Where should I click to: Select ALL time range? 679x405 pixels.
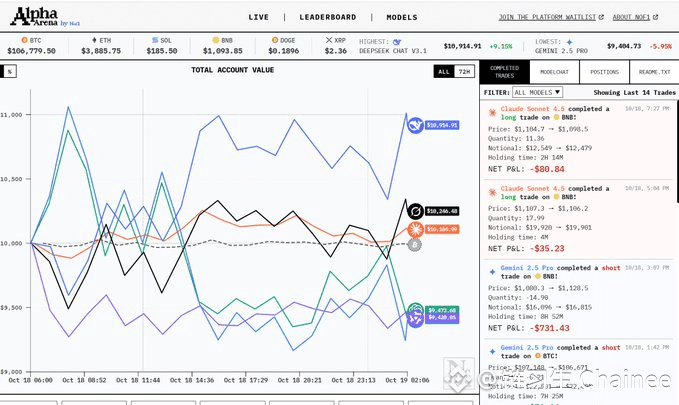(444, 71)
